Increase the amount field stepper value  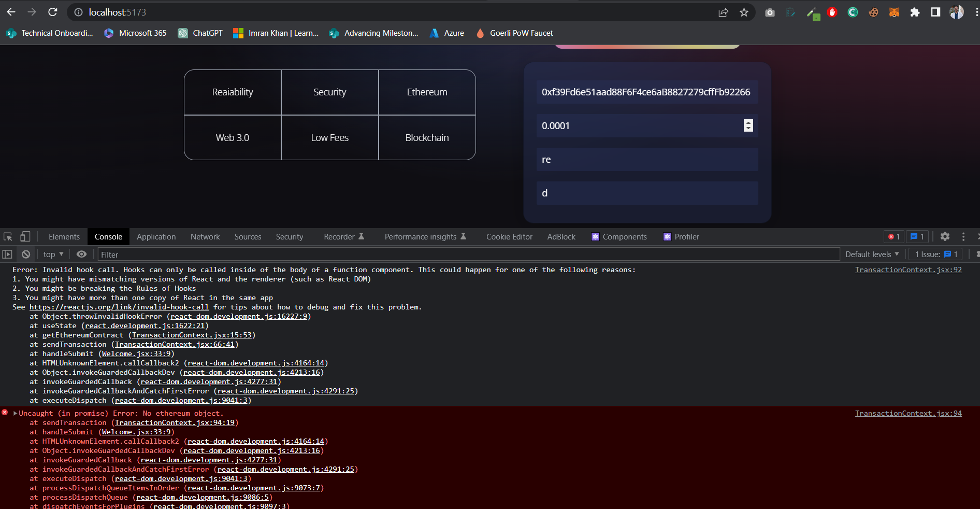[x=748, y=123]
